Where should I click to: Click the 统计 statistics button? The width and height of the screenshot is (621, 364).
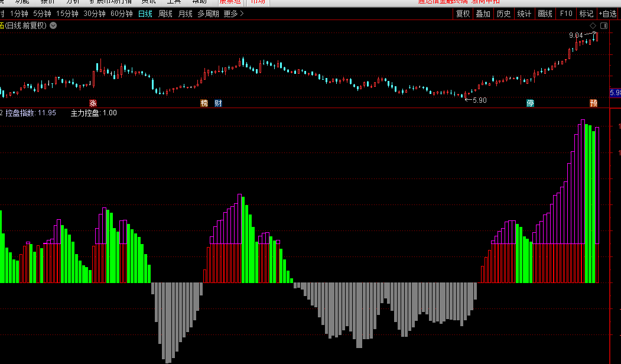click(x=524, y=14)
